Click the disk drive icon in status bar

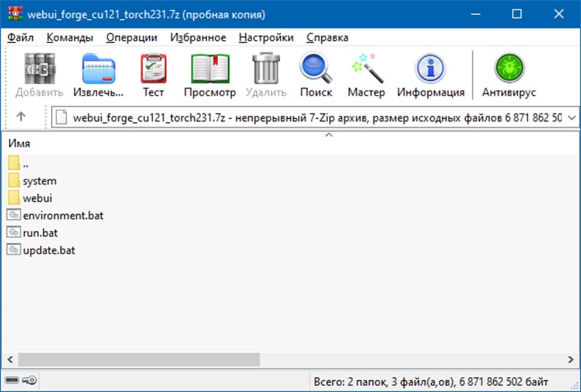12,380
